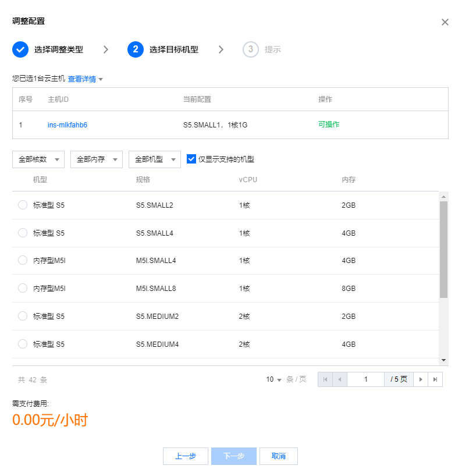This screenshot has height=476, width=462.
Task: Choose the M5I.SMALL8 instance type radio
Action: tap(23, 288)
